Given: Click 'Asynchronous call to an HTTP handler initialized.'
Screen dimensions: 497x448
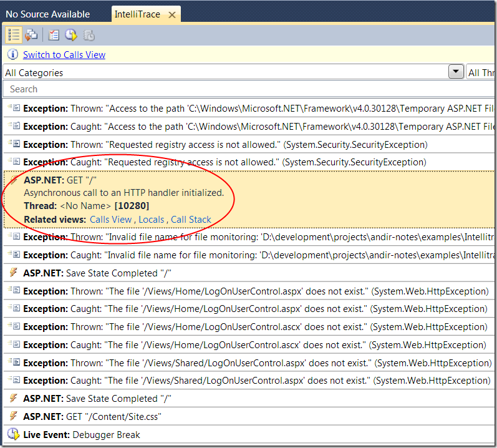Looking at the screenshot, I should 124,193.
